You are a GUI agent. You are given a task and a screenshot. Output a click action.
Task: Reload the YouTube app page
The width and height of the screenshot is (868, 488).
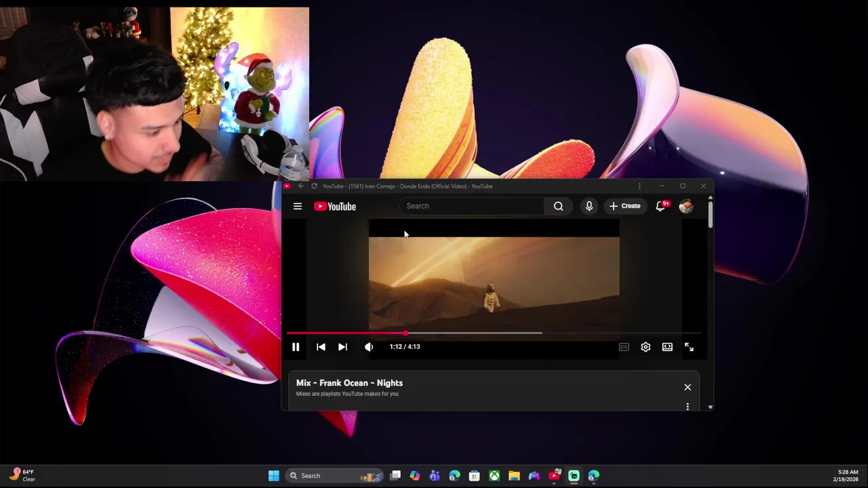[x=314, y=186]
